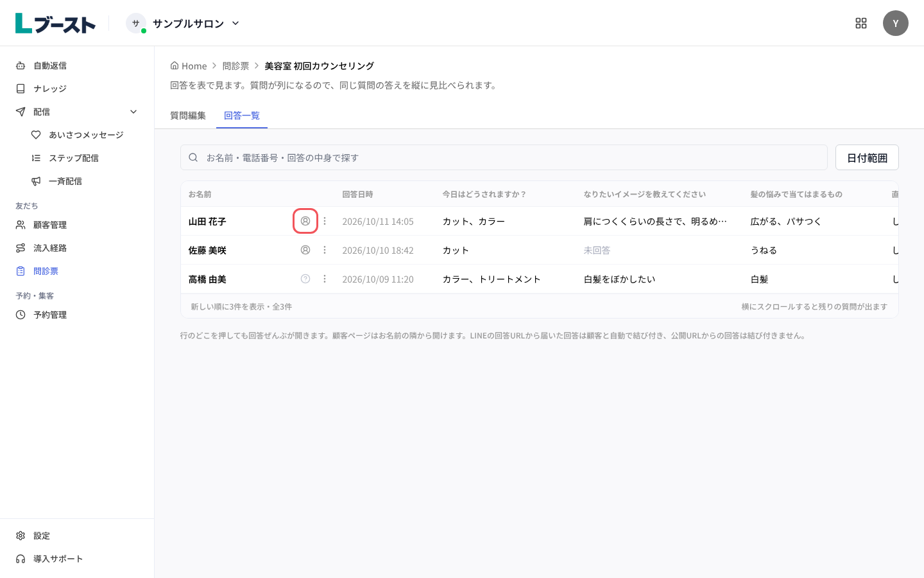This screenshot has height=578, width=924.
Task: Click the うねる answer cell
Action: pyautogui.click(x=764, y=250)
